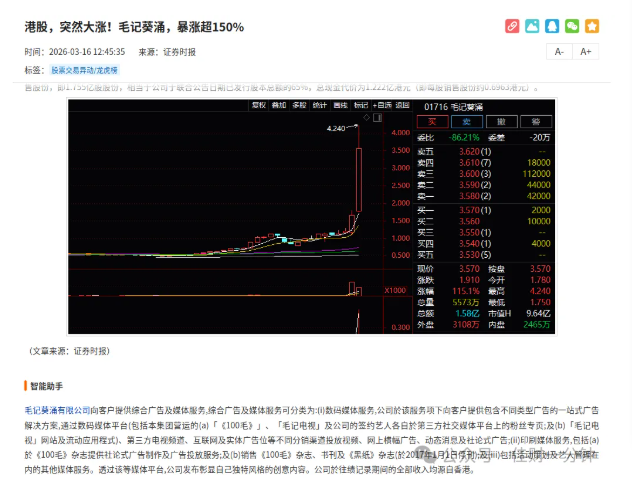
Task: Click the 来源：证券时报 source text
Action: click(167, 52)
